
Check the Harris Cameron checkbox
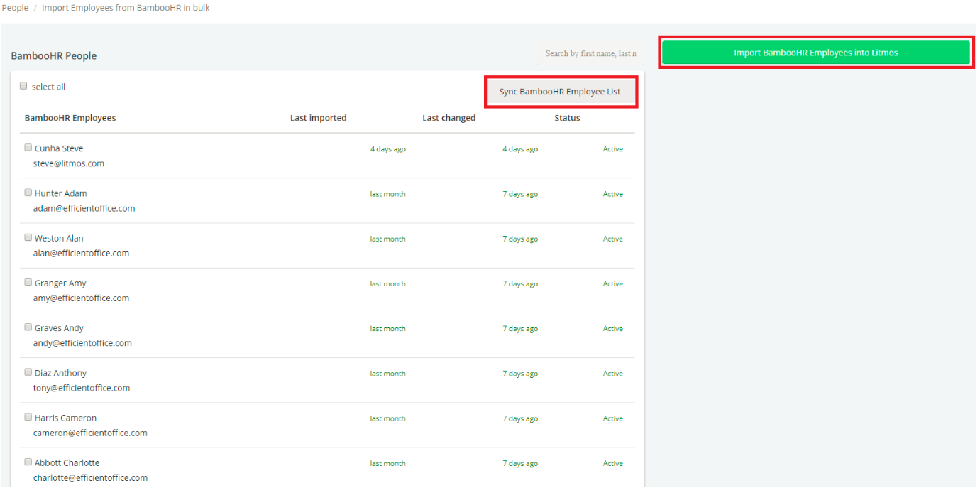click(x=28, y=417)
